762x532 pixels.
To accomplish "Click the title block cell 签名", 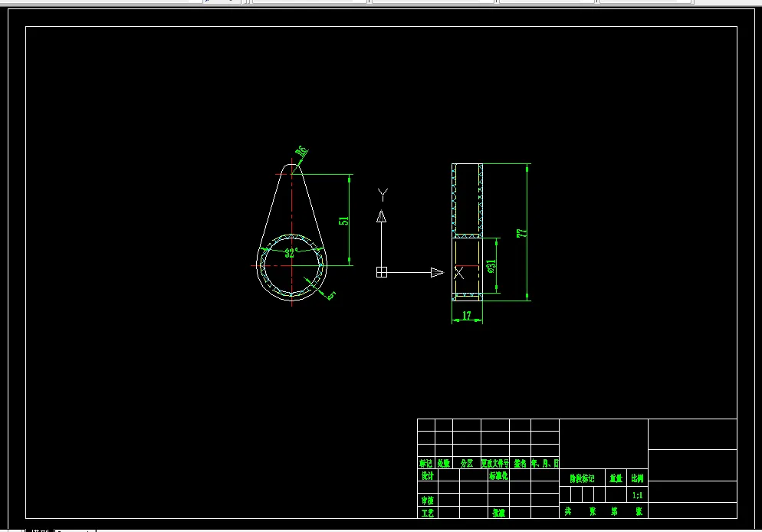I will coord(520,463).
